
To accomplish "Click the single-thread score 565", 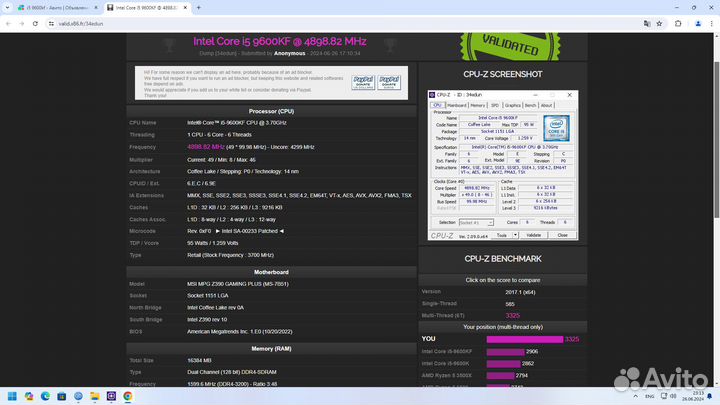I will tap(510, 304).
